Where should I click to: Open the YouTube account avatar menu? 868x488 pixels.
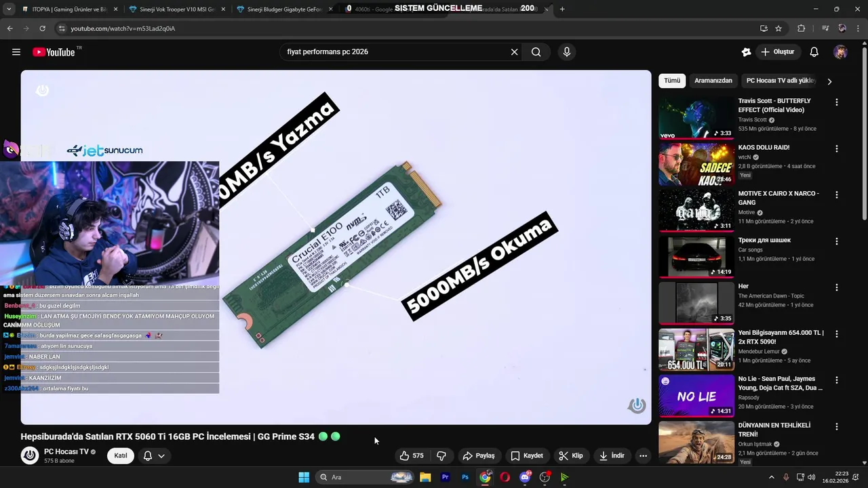coord(840,52)
